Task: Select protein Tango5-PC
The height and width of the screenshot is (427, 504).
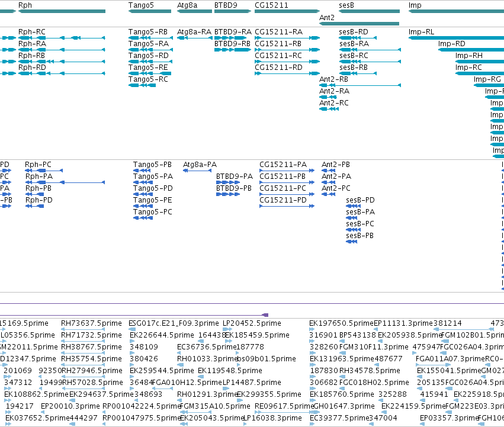Action: tap(143, 218)
